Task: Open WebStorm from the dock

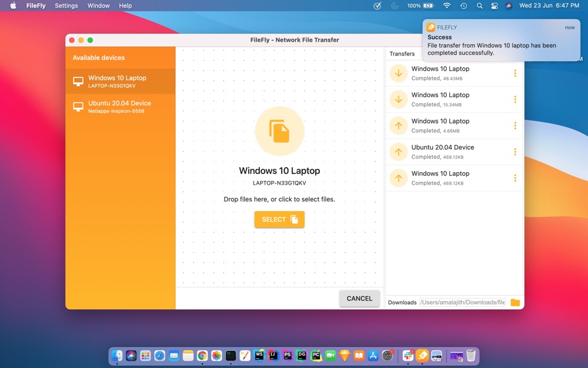Action: (259, 355)
